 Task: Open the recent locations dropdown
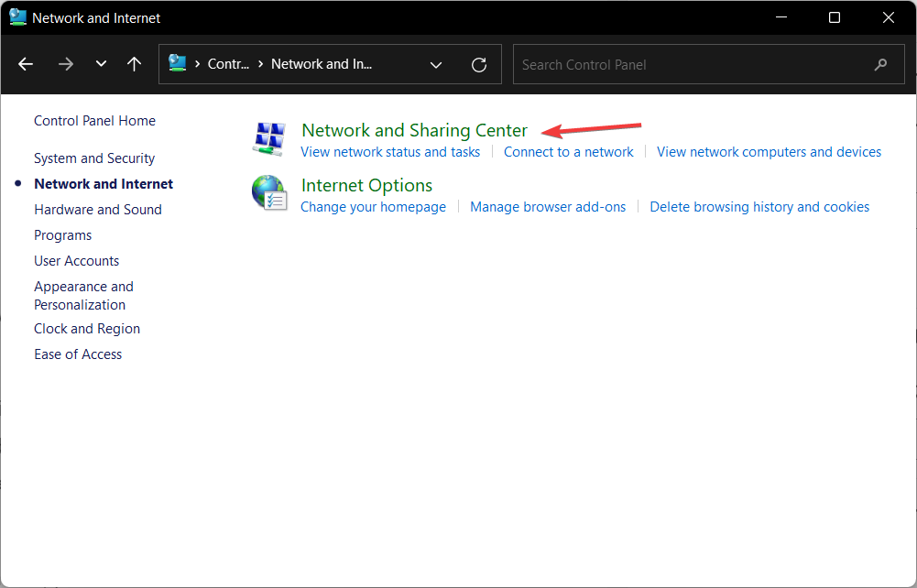point(101,64)
